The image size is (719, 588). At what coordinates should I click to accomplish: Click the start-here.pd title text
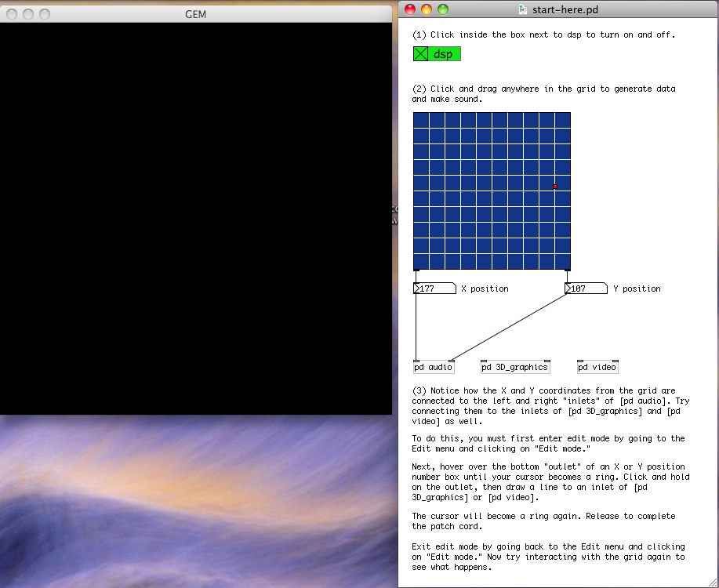click(565, 9)
